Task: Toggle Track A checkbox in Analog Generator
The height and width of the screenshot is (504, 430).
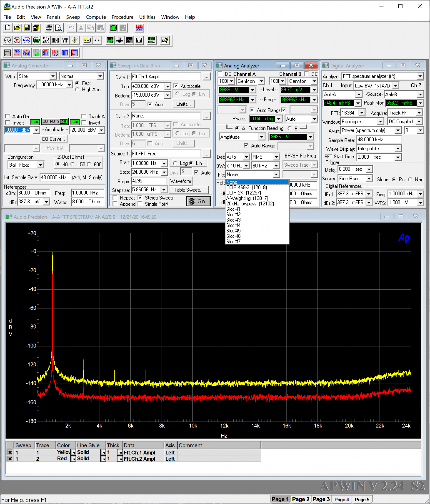Action: (84, 116)
